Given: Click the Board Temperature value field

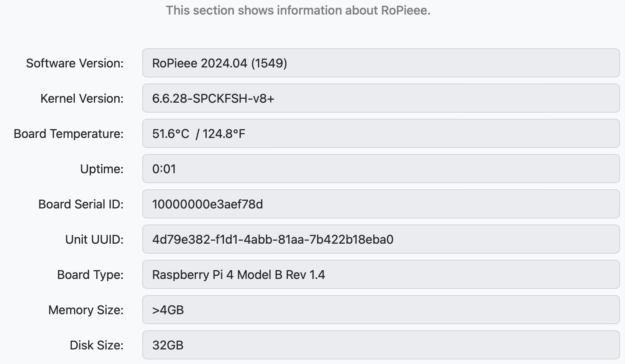Looking at the screenshot, I should pos(381,133).
